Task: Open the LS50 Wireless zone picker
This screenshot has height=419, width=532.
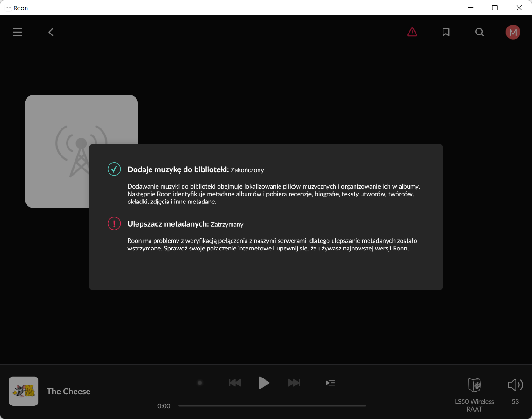Action: [x=474, y=385]
